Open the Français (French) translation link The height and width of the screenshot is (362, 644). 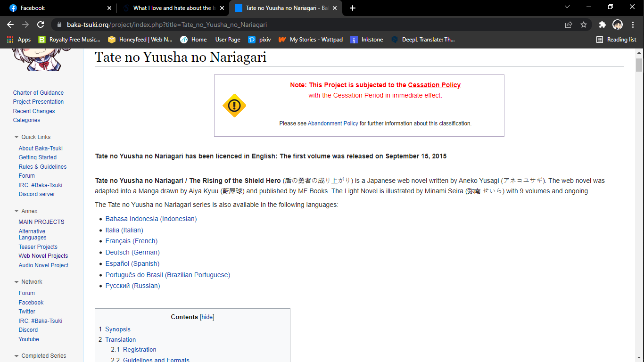131,241
